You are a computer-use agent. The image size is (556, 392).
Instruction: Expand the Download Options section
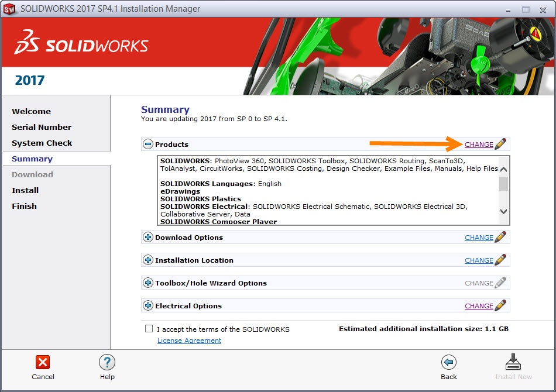[x=148, y=238]
